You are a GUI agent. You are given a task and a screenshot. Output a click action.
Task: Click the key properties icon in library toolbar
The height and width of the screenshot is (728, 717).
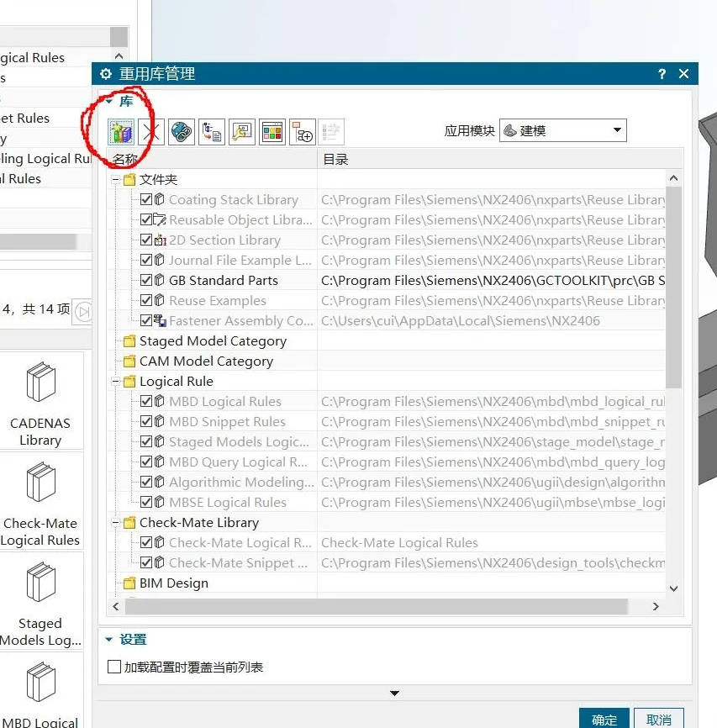242,132
